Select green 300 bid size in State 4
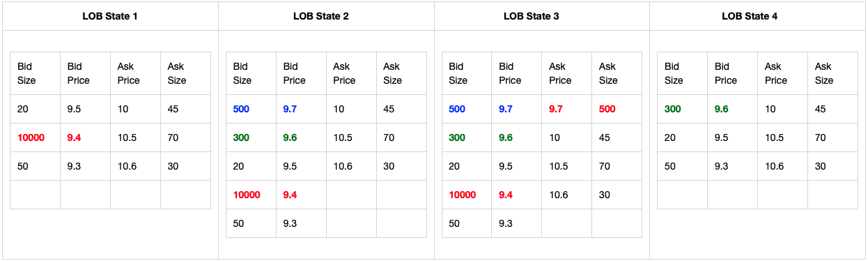Screen dimensions: 868x261 tap(673, 109)
